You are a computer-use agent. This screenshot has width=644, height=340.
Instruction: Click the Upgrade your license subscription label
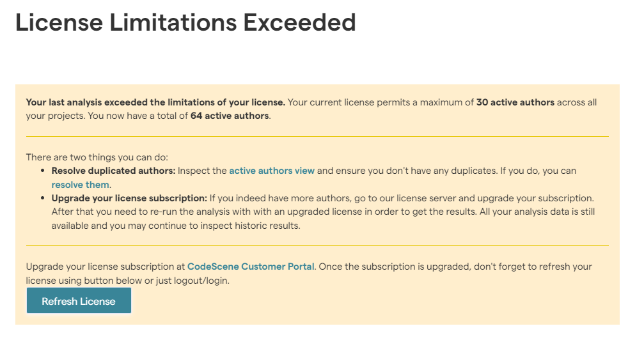pyautogui.click(x=129, y=198)
